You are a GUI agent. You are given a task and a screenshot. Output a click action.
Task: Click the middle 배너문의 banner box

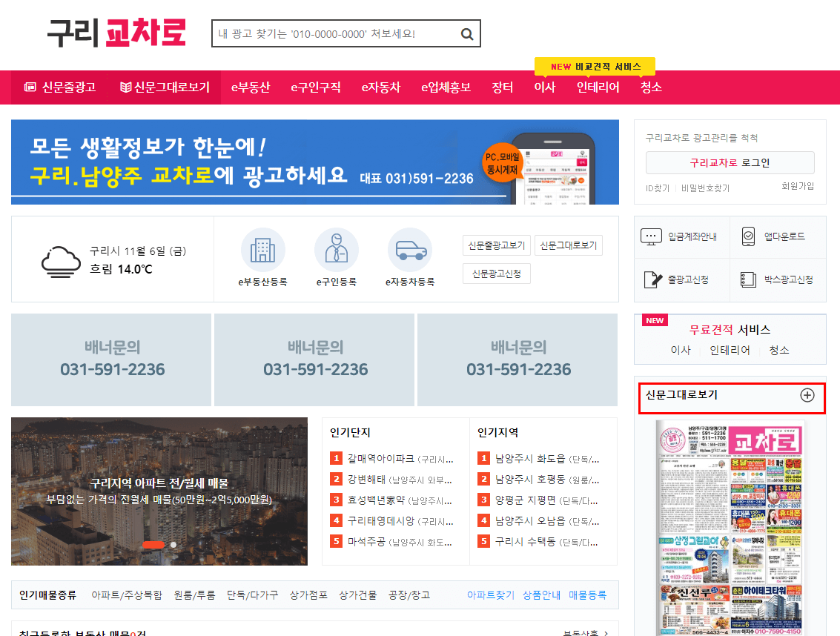pyautogui.click(x=314, y=360)
